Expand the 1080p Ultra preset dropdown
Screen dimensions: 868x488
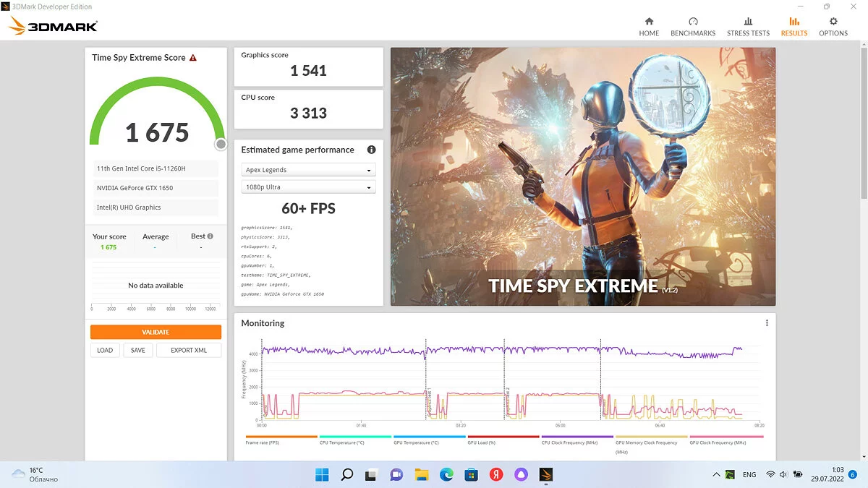pos(308,187)
